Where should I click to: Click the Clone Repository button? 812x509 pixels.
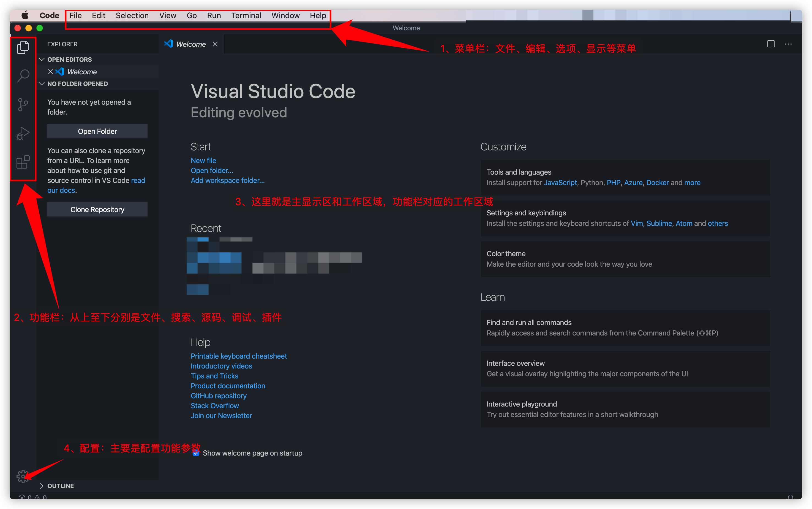click(97, 209)
